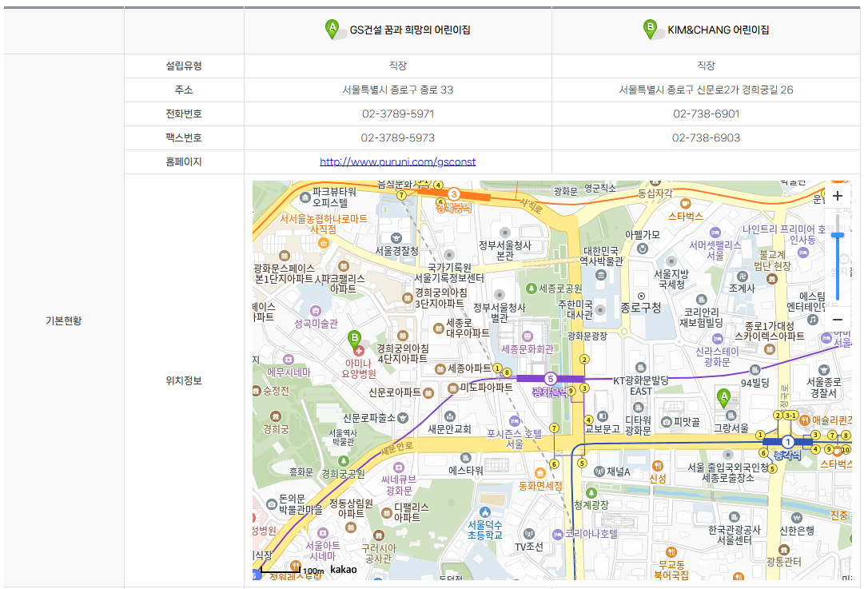This screenshot has width=868, height=589.
Task: Click the 애슐리퀸즈 restaurant icon
Action: 805,420
